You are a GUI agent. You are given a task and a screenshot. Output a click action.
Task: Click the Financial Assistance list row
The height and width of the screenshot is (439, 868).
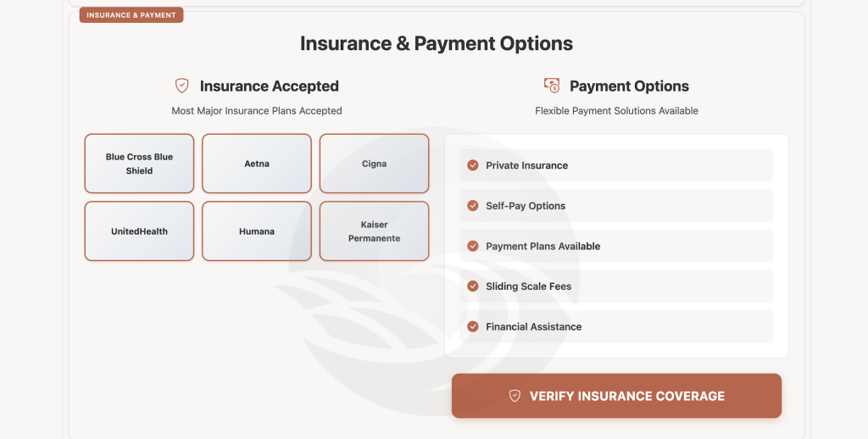click(x=617, y=326)
